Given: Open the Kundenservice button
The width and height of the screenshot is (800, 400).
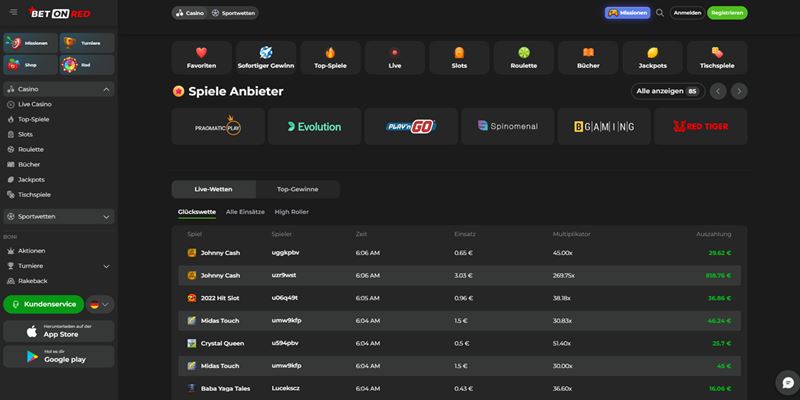Looking at the screenshot, I should pyautogui.click(x=43, y=305).
